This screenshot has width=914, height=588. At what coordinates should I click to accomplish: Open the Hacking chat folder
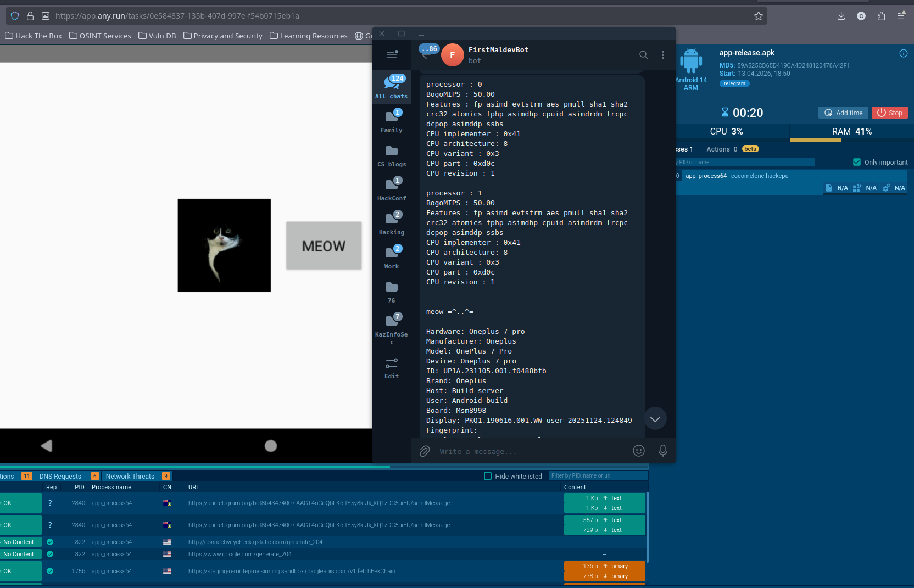392,223
